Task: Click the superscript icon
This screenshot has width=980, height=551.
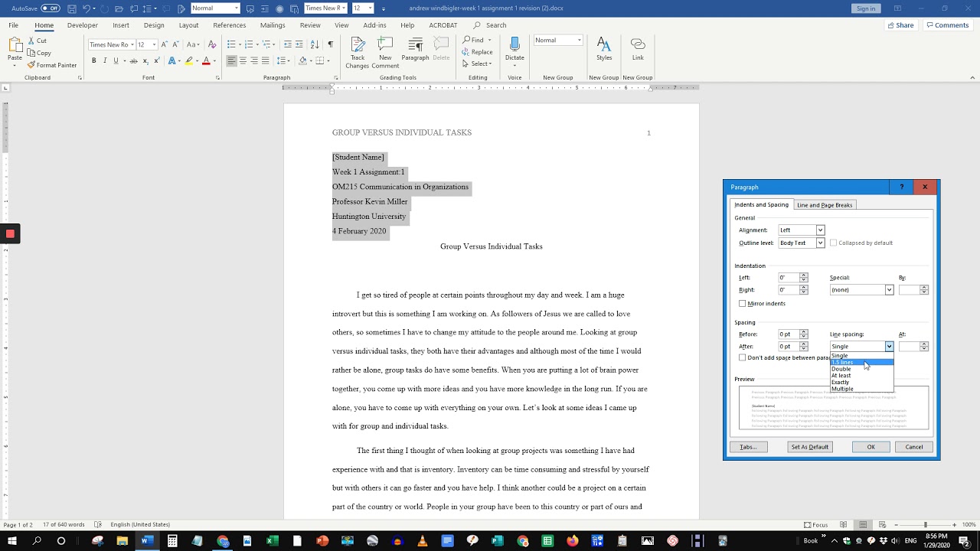Action: (155, 60)
